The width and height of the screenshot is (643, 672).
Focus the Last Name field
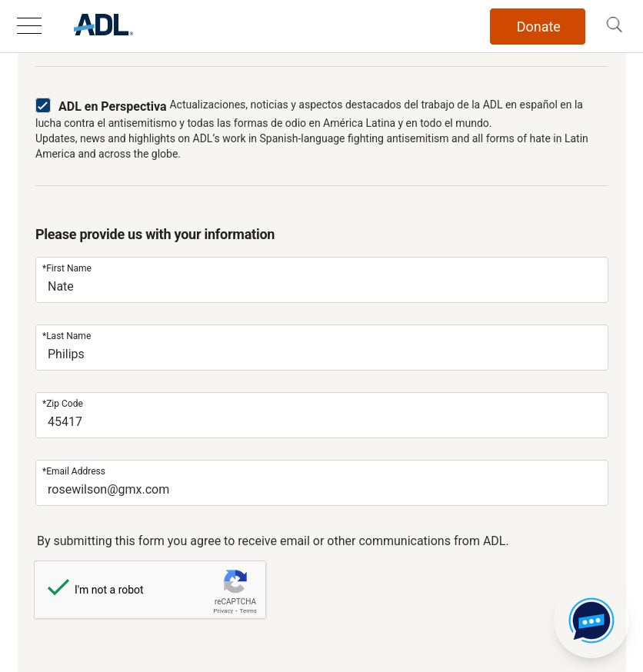(x=321, y=354)
